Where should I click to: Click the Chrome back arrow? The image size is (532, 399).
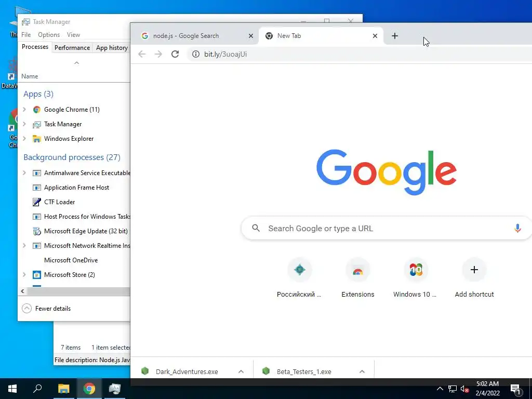coord(142,54)
